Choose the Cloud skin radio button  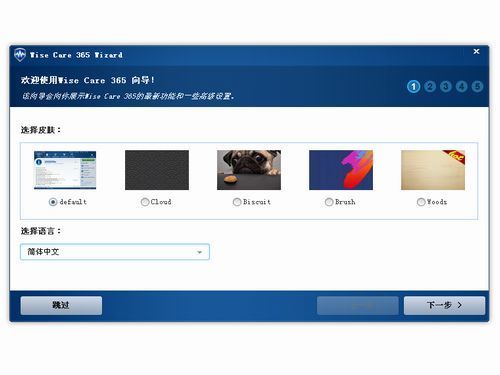click(x=145, y=202)
